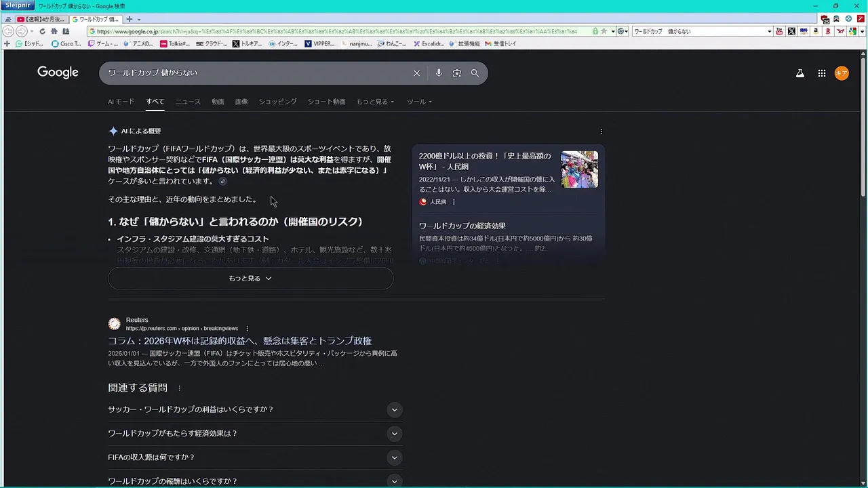Search with the Rakuten R engine icon
Viewport: 868px width, 488px height.
(828, 31)
